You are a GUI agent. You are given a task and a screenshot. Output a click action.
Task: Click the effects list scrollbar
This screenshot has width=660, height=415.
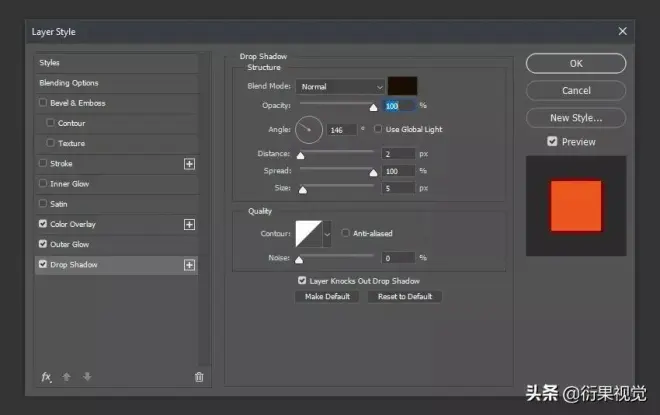pyautogui.click(x=204, y=209)
